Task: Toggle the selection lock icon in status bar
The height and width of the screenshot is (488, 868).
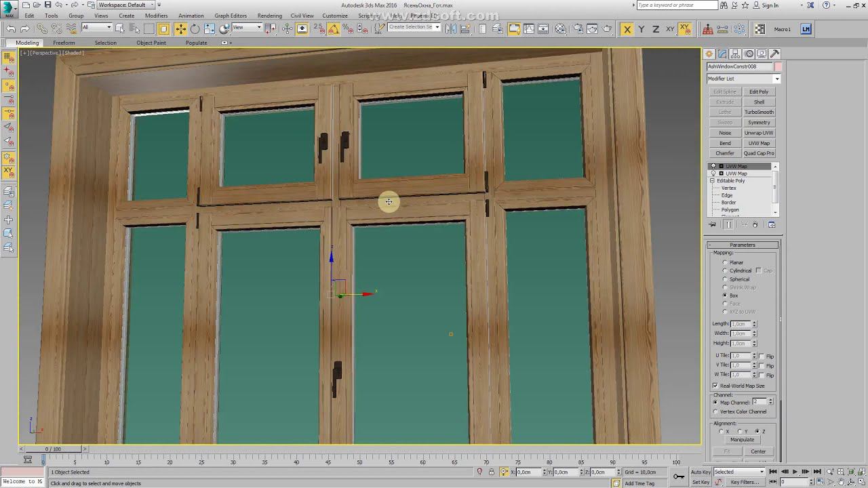Action: [492, 472]
